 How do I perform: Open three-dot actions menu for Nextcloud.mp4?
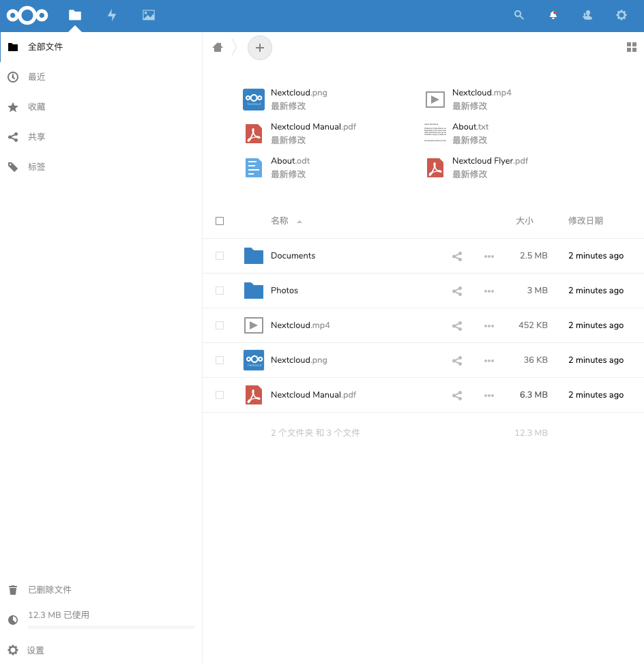pyautogui.click(x=489, y=326)
